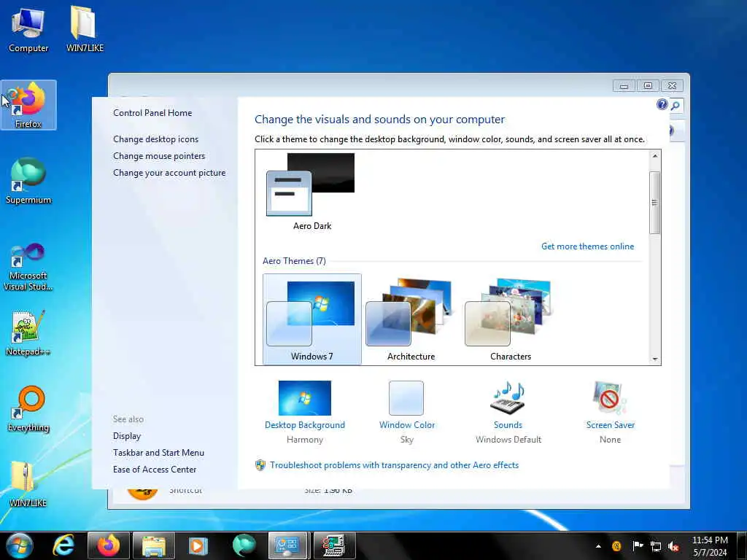Open Taskbar and Start Menu link
The height and width of the screenshot is (560, 747).
tap(158, 452)
